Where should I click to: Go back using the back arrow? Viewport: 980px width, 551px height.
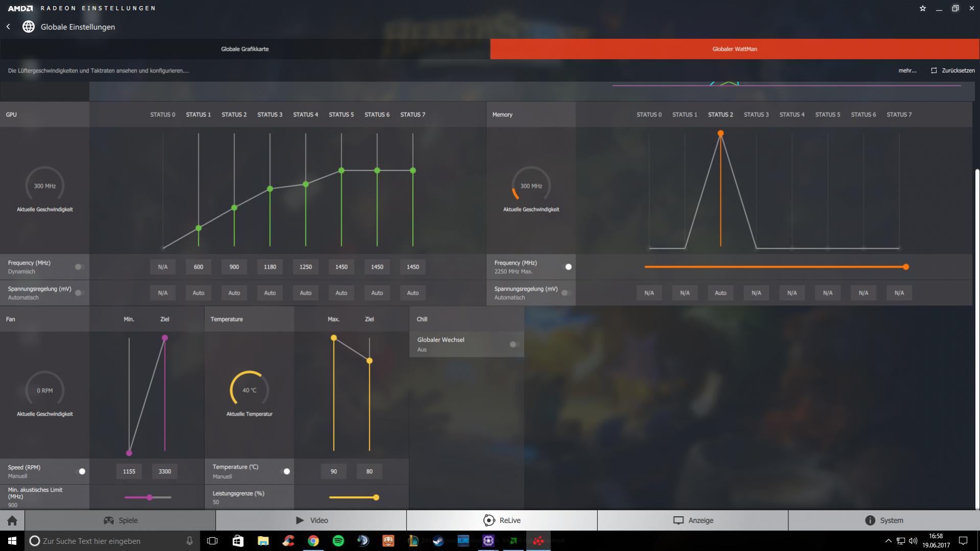pos(8,27)
